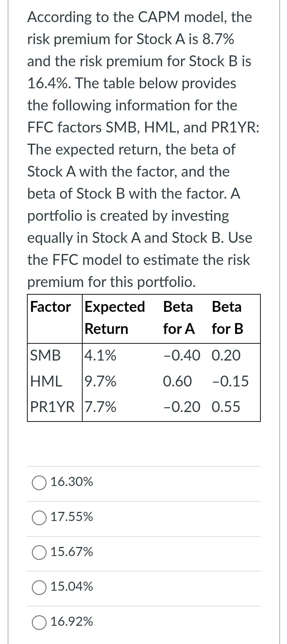Screen dimensions: 287x644
Task: Click the PR1YR factor row label
Action: (52, 407)
